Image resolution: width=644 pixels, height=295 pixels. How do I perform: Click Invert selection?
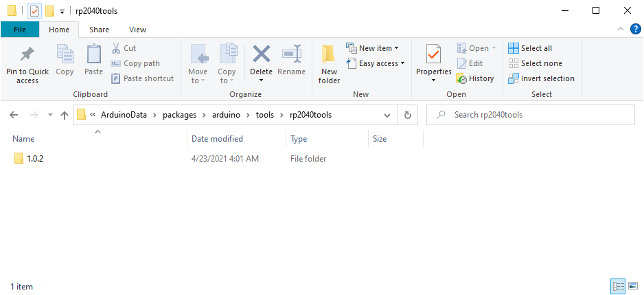(541, 78)
